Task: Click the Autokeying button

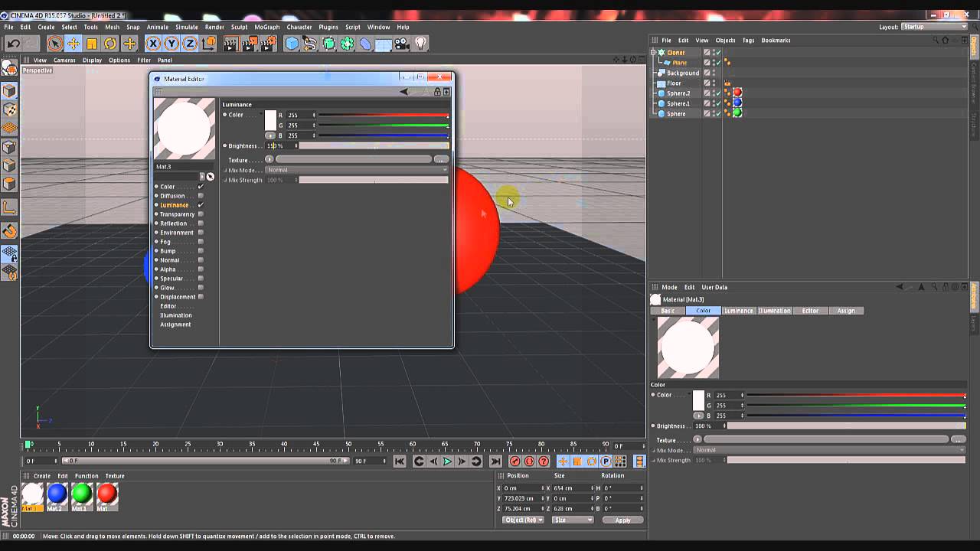Action: (529, 461)
